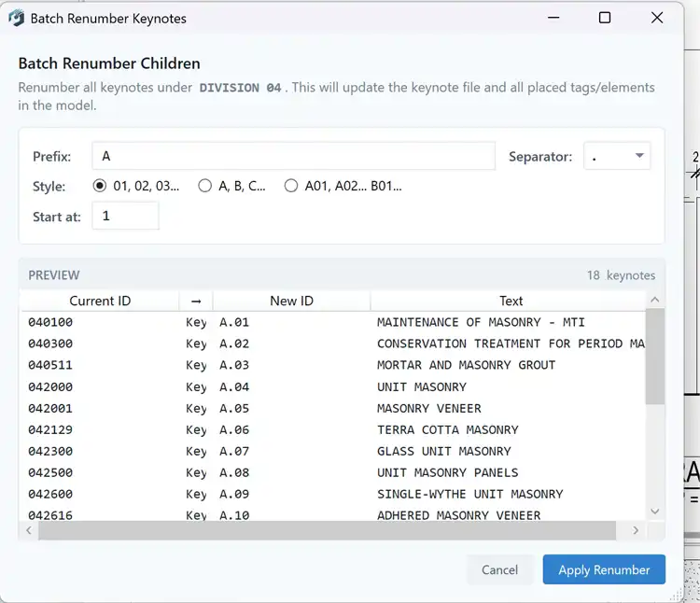Click into the Prefix input field
The height and width of the screenshot is (603, 700).
tap(293, 156)
